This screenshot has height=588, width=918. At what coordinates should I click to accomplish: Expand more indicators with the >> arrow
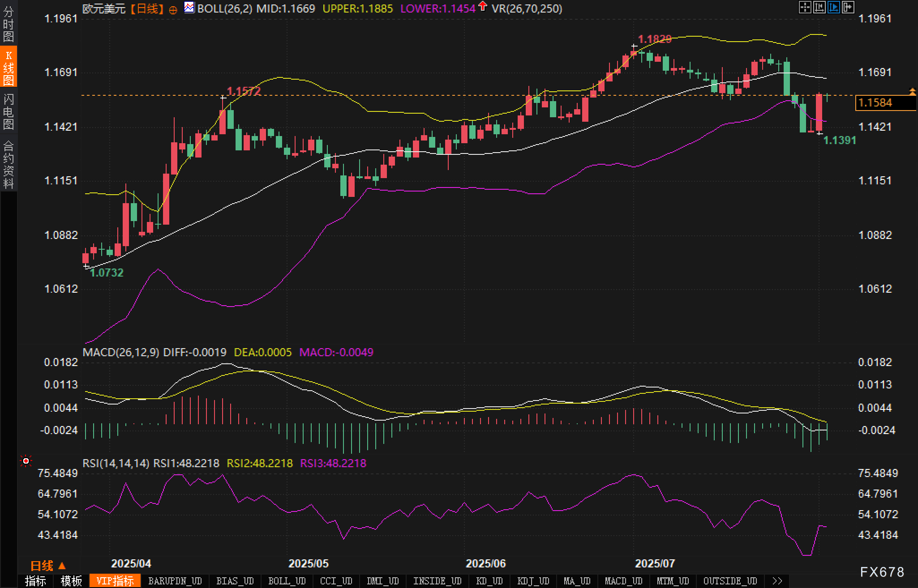[777, 581]
